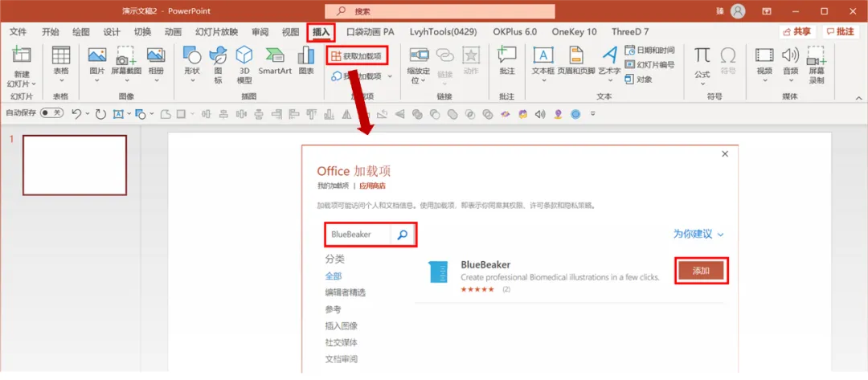
Task: Click the title bar 搜索 search box
Action: tap(440, 11)
